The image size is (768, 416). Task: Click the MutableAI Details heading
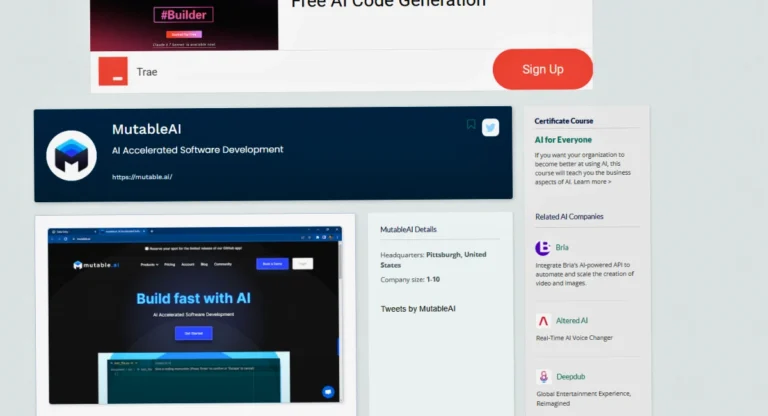click(x=408, y=229)
